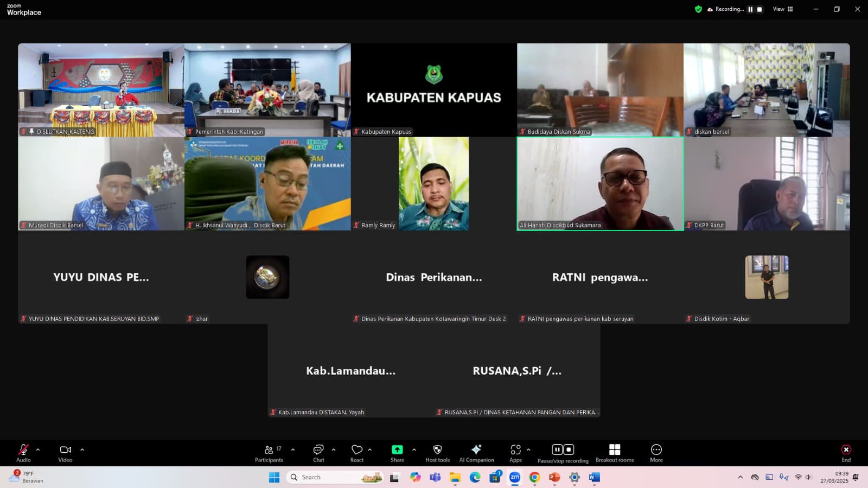Open the Chat panel
Image resolution: width=868 pixels, height=488 pixels.
point(318,453)
